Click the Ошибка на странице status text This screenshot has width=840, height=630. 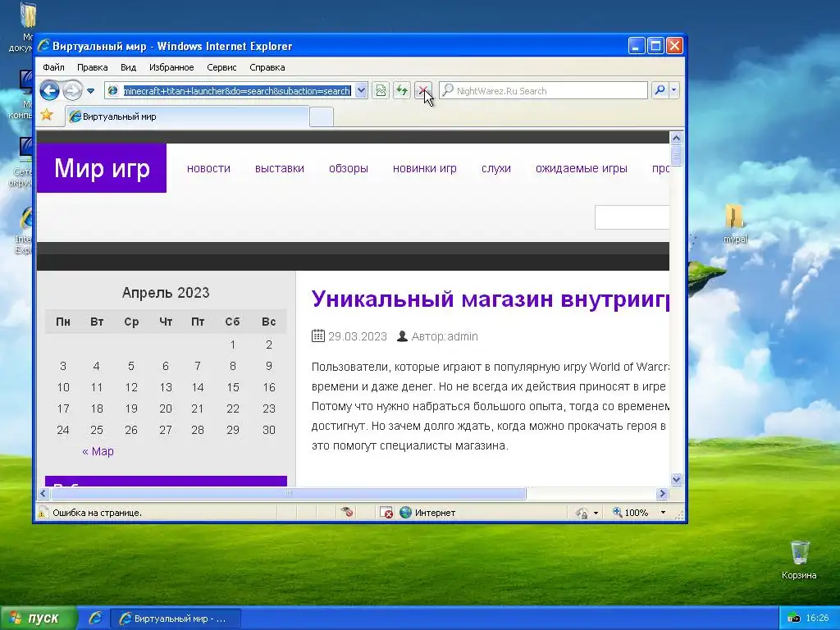pos(97,513)
